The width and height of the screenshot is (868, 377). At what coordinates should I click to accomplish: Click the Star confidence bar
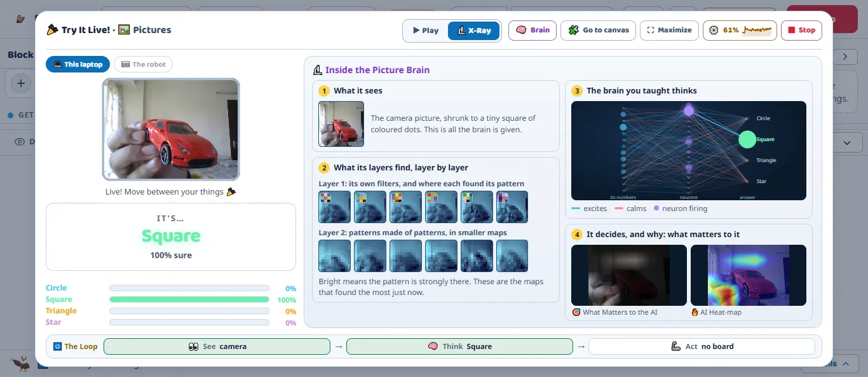point(189,322)
